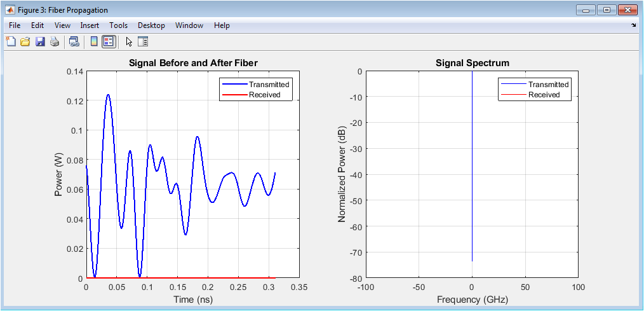Click the New Figure icon
This screenshot has height=311, width=644.
pyautogui.click(x=10, y=42)
